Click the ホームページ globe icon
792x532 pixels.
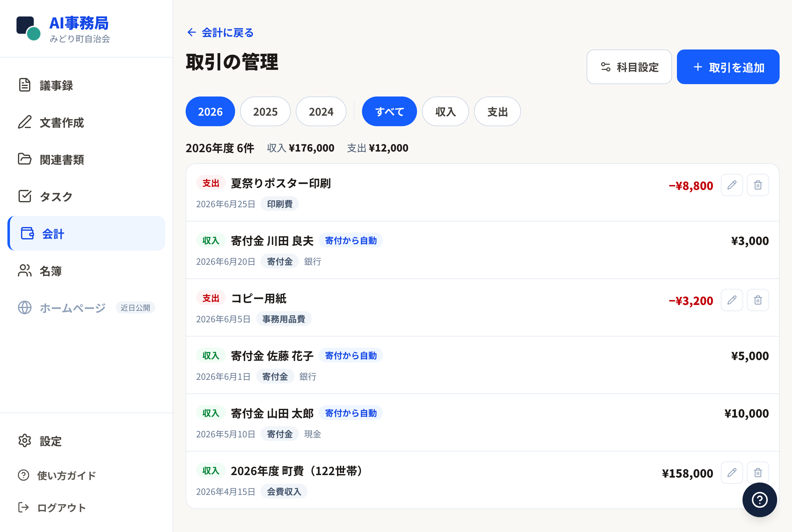[24, 307]
